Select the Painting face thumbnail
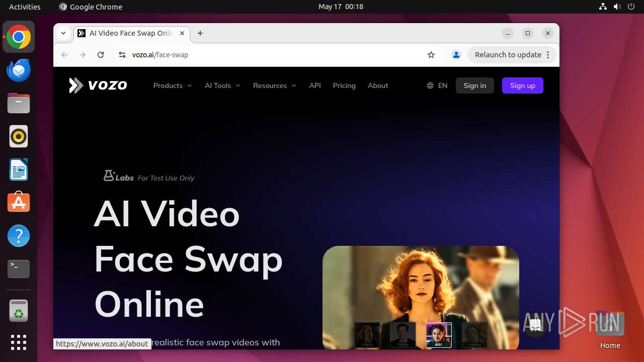The height and width of the screenshot is (362, 644). click(474, 335)
